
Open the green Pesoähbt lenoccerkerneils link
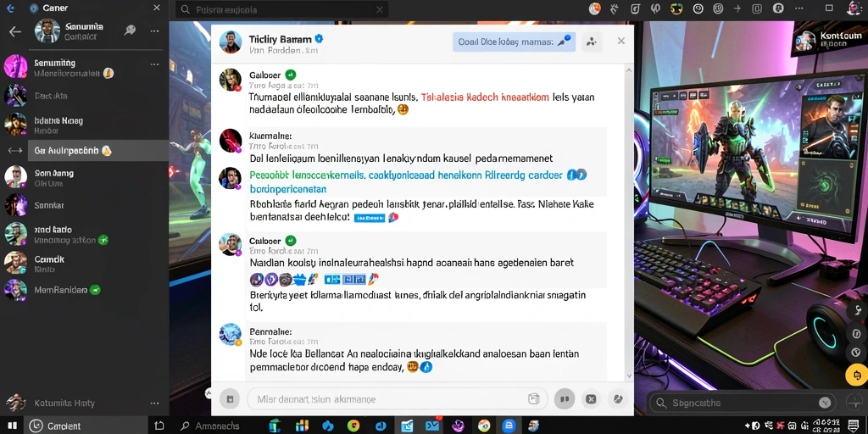[x=307, y=175]
